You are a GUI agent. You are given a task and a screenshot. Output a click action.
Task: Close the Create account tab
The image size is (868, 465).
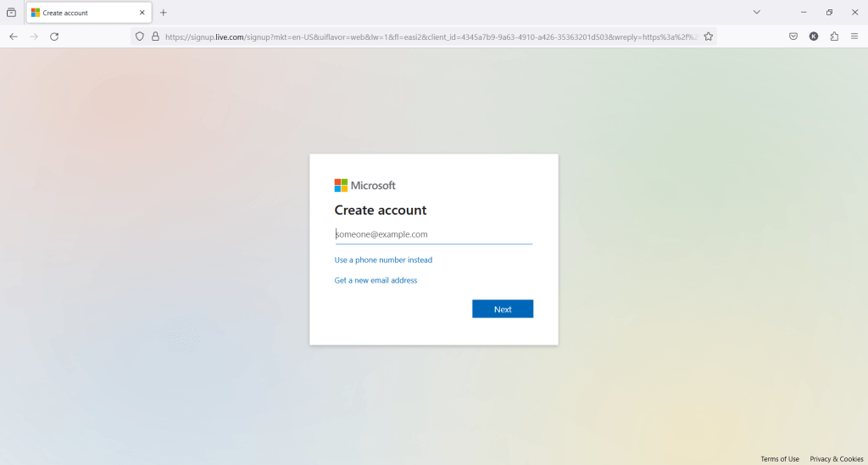pyautogui.click(x=142, y=12)
